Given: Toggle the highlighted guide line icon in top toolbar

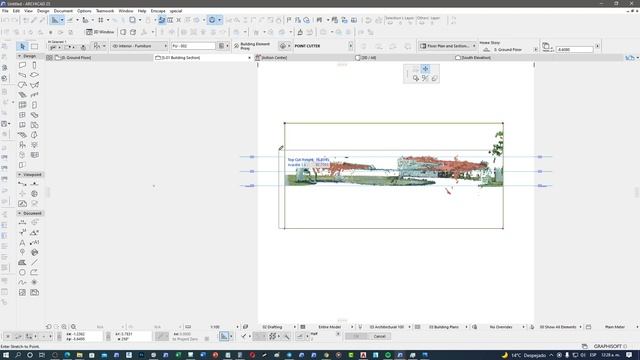Looking at the screenshot, I should (x=55, y=20).
